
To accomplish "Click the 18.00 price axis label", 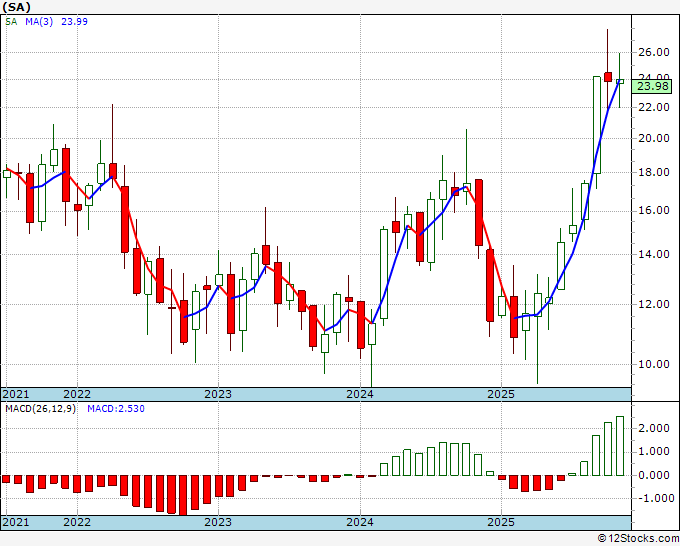I will pos(654,173).
